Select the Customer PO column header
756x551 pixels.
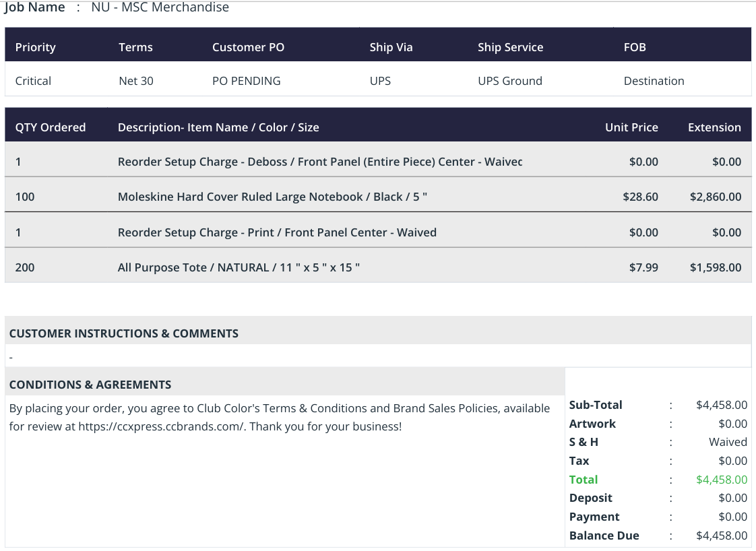pyautogui.click(x=249, y=47)
